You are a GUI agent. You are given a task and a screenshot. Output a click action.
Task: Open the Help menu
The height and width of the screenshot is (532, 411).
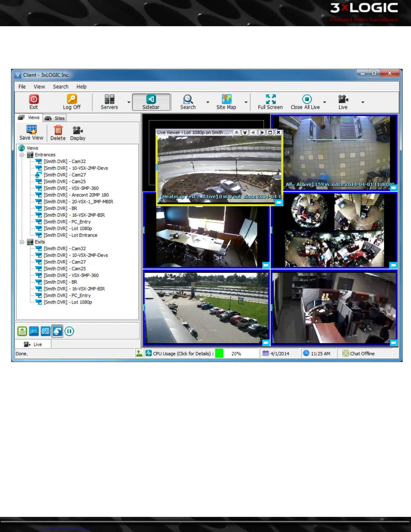(x=81, y=87)
